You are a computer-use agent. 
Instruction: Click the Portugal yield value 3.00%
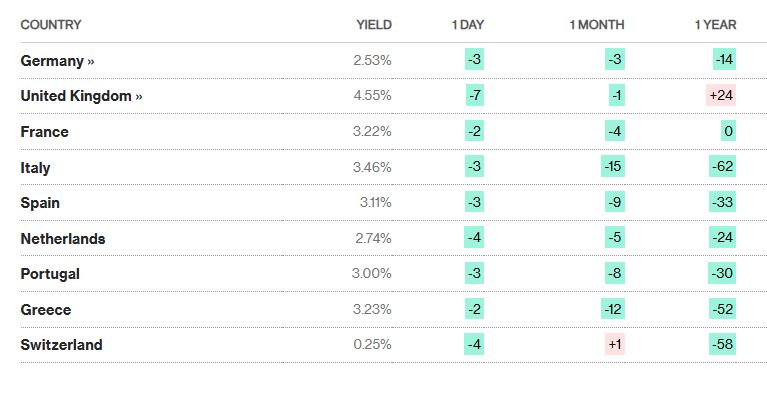(371, 273)
